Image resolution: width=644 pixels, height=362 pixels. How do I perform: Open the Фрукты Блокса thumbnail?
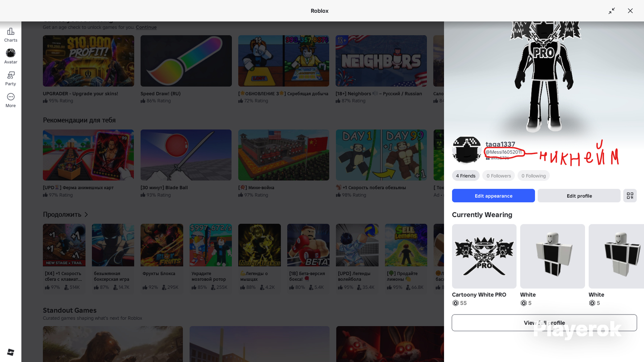(162, 245)
